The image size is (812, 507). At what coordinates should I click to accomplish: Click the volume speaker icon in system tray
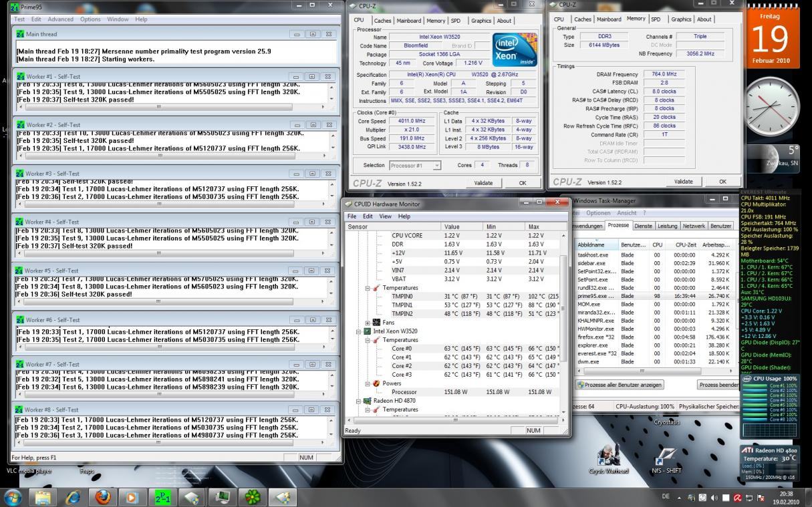tap(714, 497)
